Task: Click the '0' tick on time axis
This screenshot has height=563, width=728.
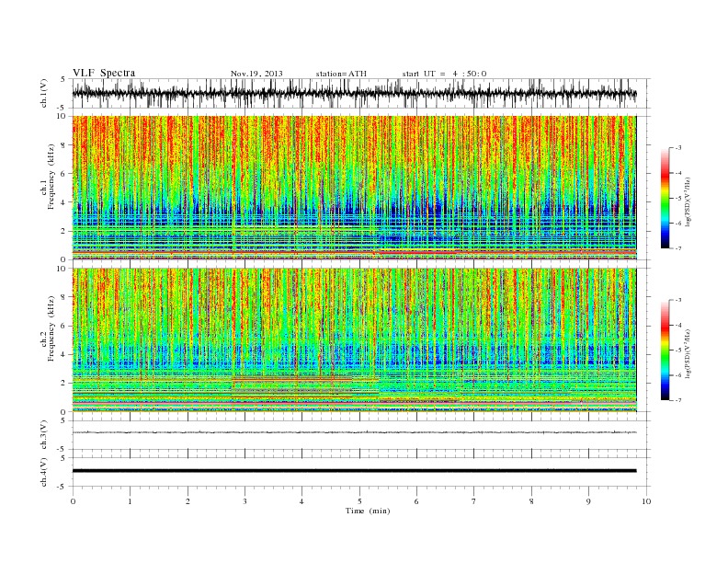Action: pos(73,501)
